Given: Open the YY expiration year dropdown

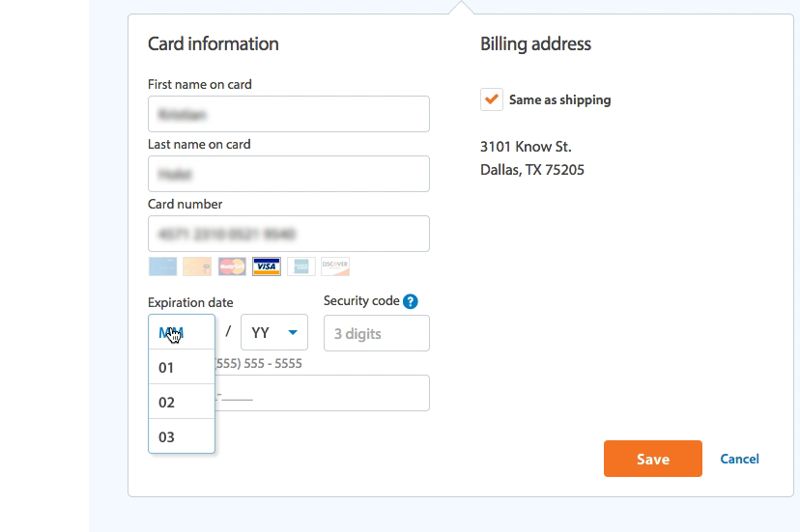Looking at the screenshot, I should pyautogui.click(x=274, y=333).
